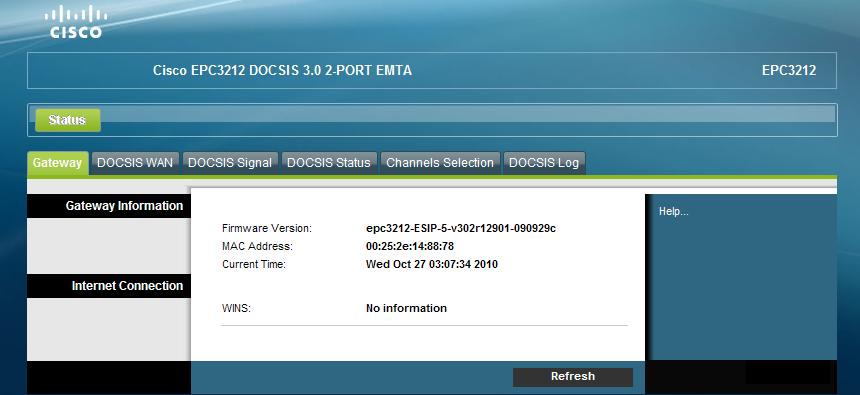Open the Channels Selection tab
Screen dimensions: 860x395
click(440, 163)
